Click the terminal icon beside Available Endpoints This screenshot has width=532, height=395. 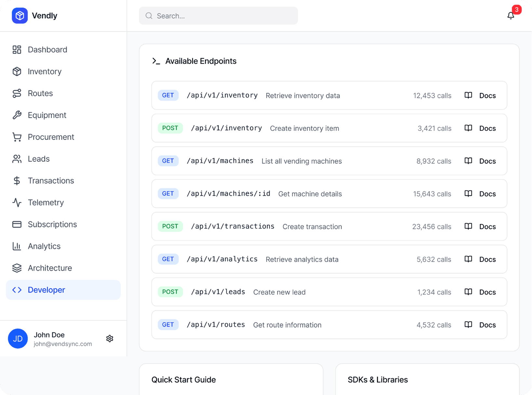click(156, 61)
